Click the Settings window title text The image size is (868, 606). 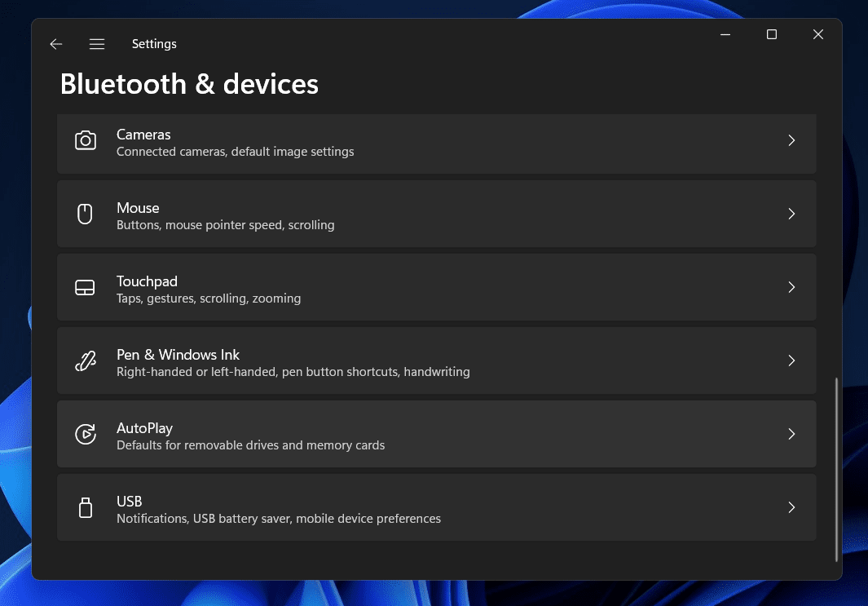click(154, 44)
